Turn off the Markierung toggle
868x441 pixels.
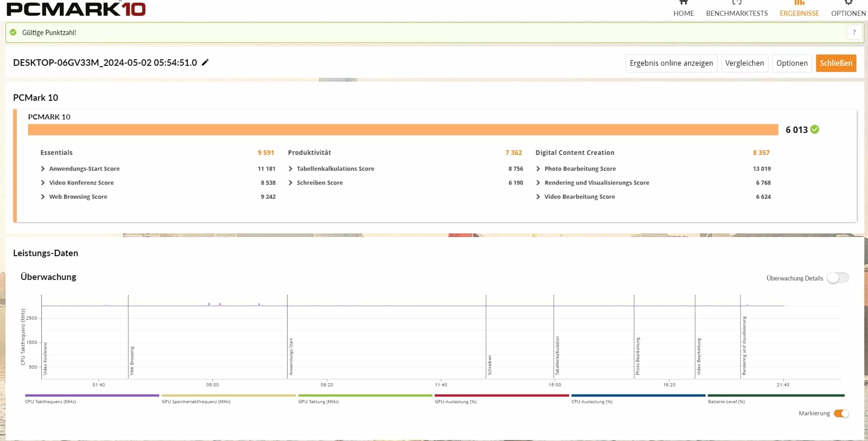[x=841, y=413]
